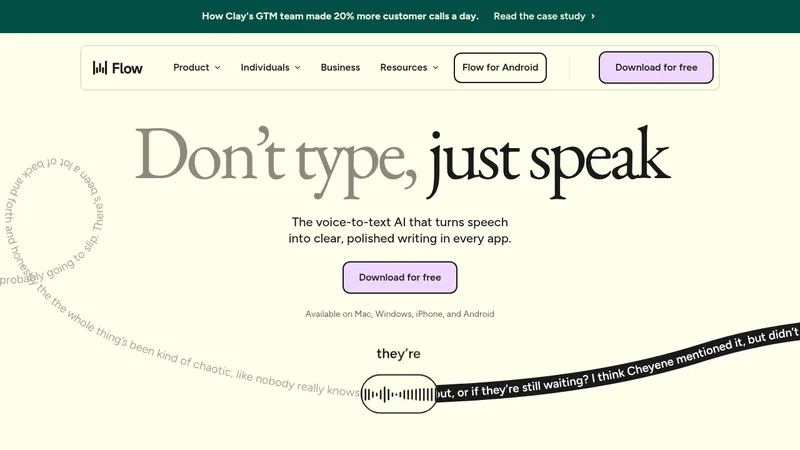Expand the Individuals dropdown chevron
This screenshot has height=450, width=800.
coord(297,68)
